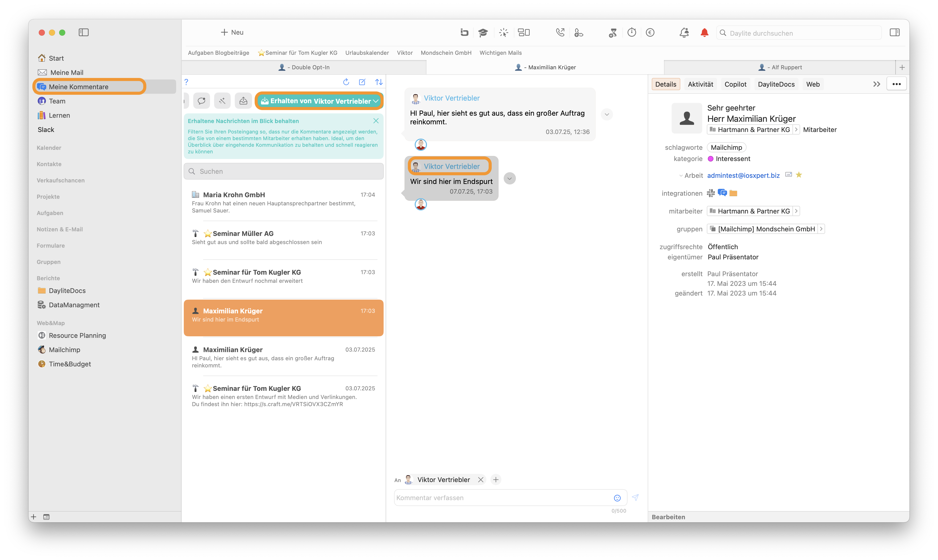Click the sort arrows icon
938x560 pixels.
click(379, 82)
